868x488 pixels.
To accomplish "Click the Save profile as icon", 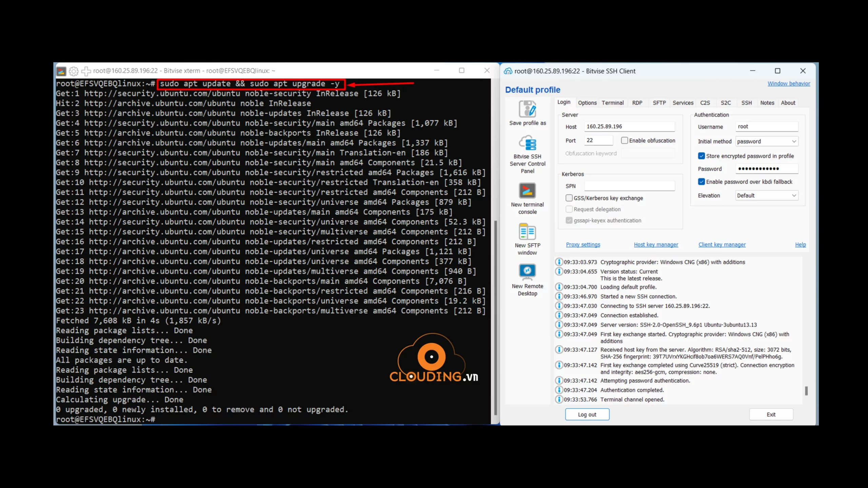I will (x=527, y=109).
